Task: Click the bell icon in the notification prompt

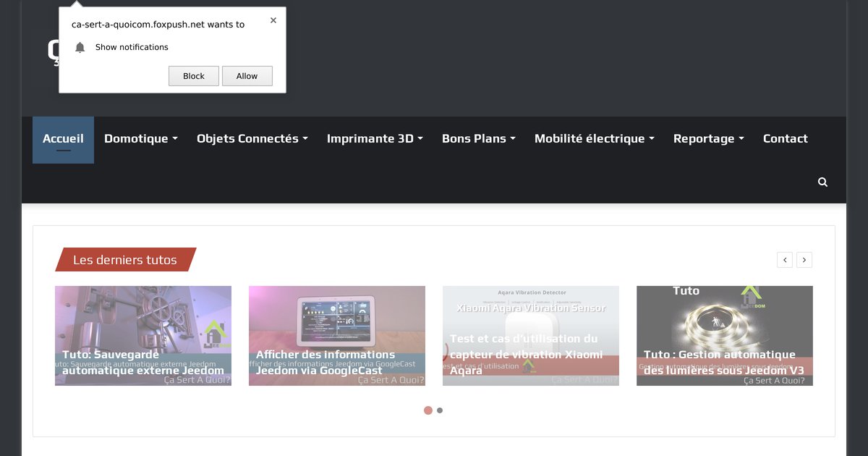Action: 80,47
